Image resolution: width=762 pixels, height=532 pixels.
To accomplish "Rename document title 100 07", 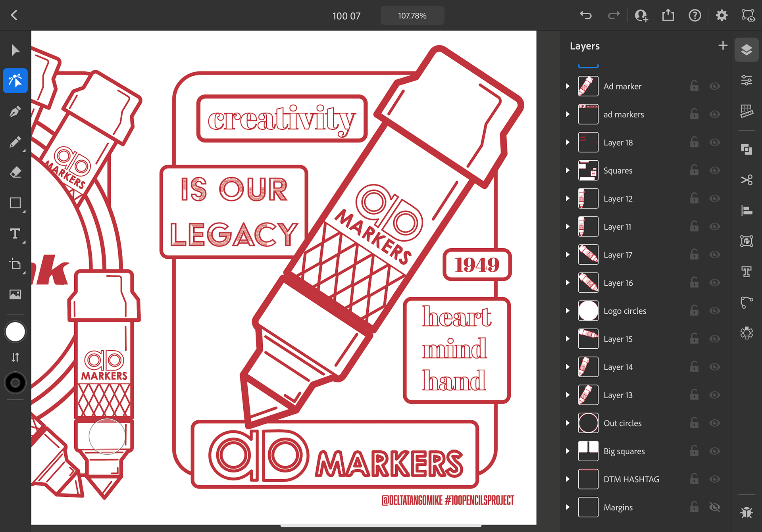I will point(346,16).
